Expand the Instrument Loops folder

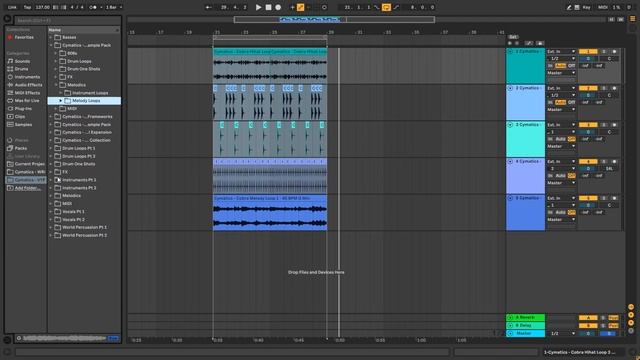pyautogui.click(x=61, y=93)
